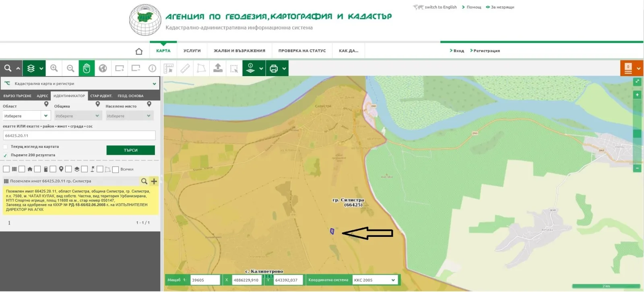Click the identifier input field with 66425.20.11
This screenshot has height=292, width=644.
pyautogui.click(x=79, y=136)
